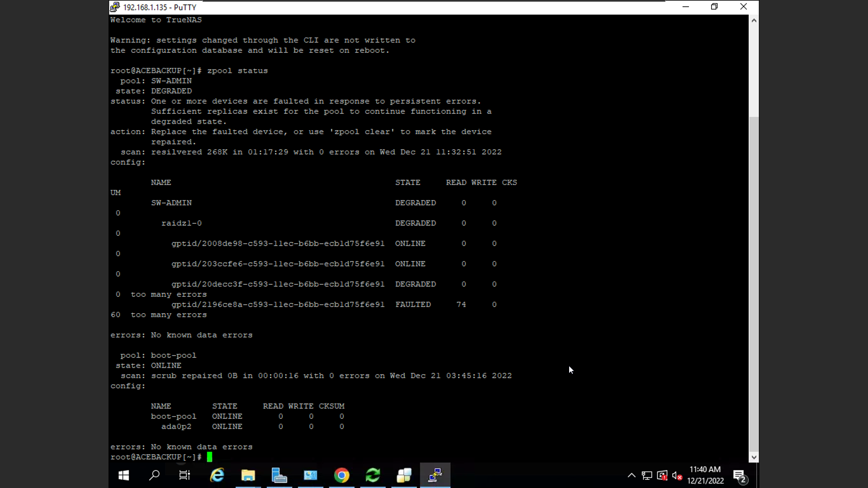868x488 pixels.
Task: Open the PuTTY window system menu icon
Action: (x=115, y=7)
